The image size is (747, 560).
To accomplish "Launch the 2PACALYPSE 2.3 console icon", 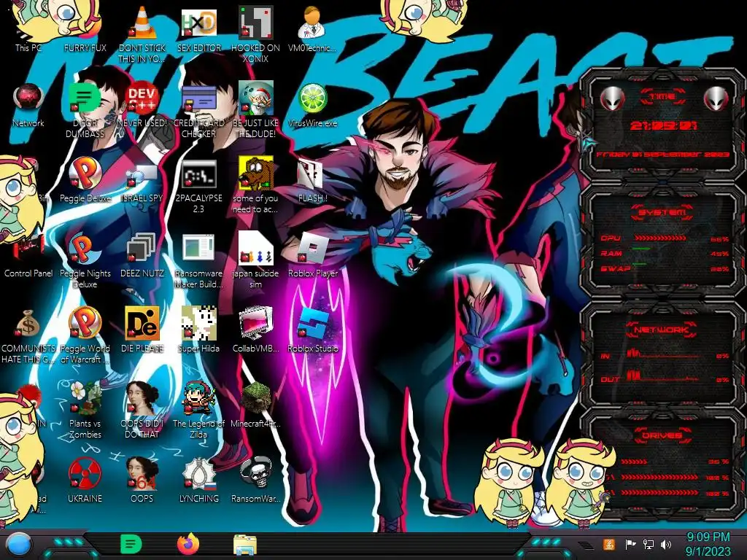I will [199, 187].
